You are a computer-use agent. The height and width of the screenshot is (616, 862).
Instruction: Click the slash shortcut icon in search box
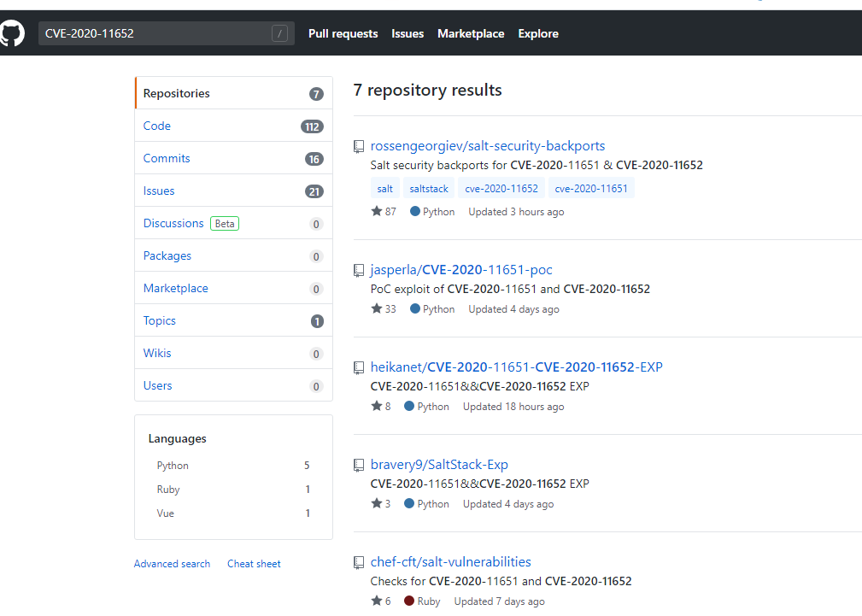(x=279, y=33)
